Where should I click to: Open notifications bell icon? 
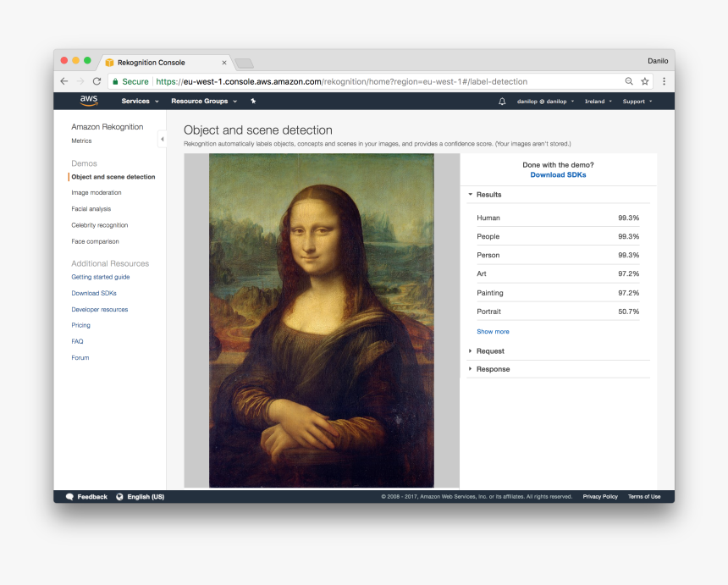coord(502,102)
